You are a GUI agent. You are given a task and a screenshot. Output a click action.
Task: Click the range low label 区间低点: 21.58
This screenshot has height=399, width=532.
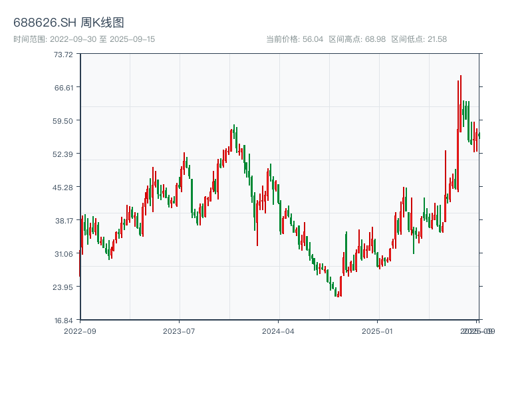(x=419, y=39)
